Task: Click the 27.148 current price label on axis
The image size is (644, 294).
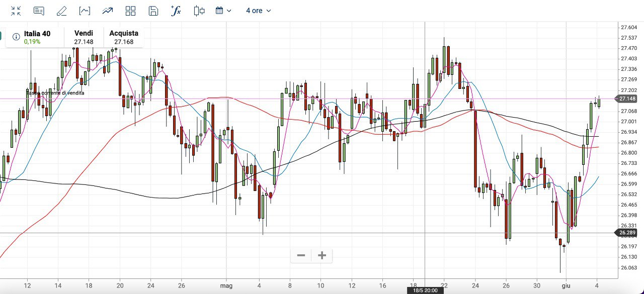Action: [626, 99]
